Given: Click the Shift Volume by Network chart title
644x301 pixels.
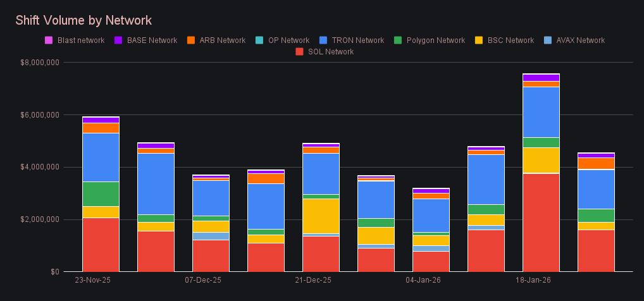Looking at the screenshot, I should point(84,21).
